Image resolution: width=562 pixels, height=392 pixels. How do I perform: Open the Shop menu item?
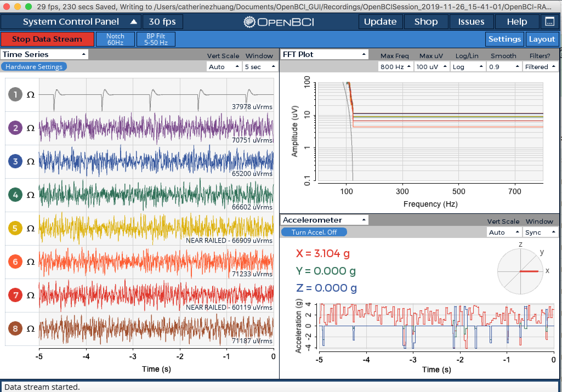426,22
